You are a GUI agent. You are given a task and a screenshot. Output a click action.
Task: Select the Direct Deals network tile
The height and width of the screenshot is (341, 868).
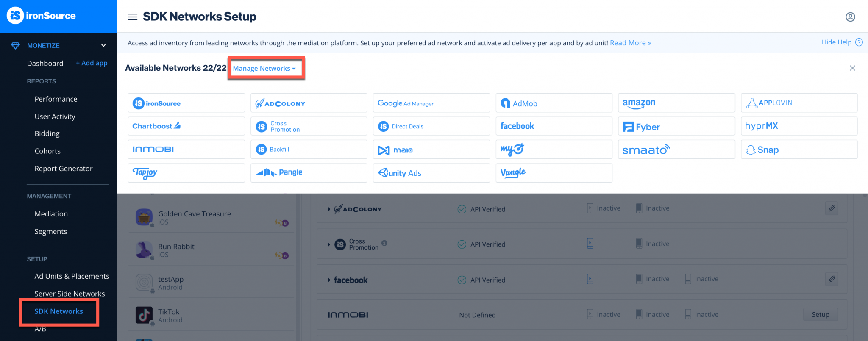click(431, 126)
